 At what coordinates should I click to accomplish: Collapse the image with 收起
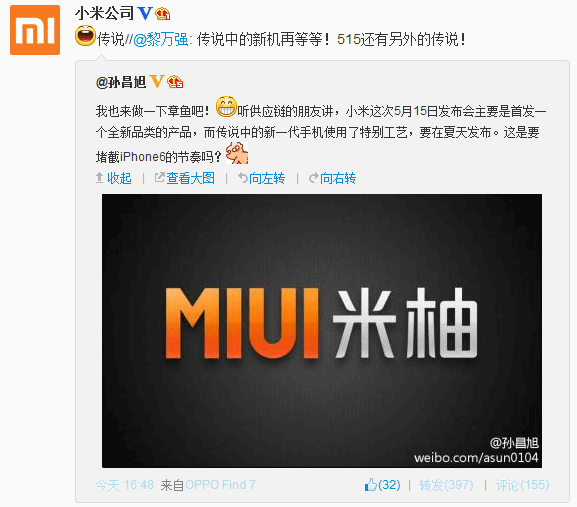[x=113, y=178]
